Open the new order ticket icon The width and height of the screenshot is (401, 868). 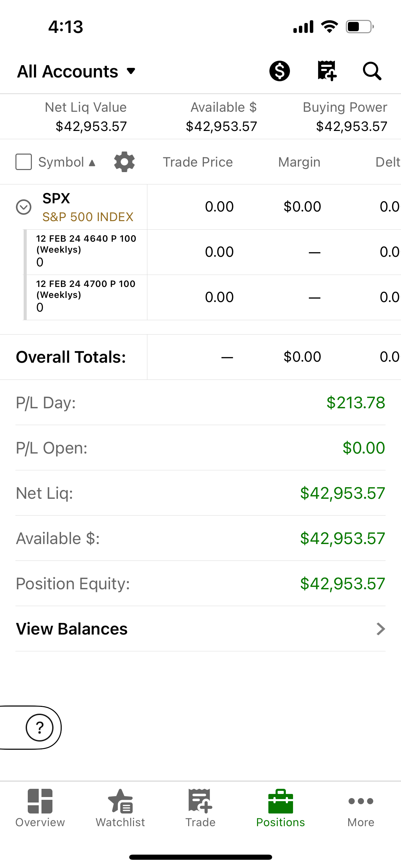click(x=327, y=71)
